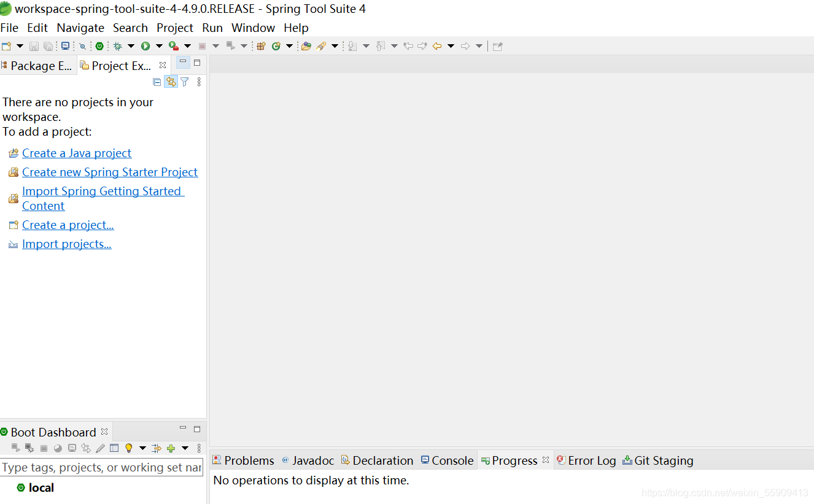Open the Back history dropdown arrow
Image resolution: width=814 pixels, height=504 pixels.
[451, 46]
